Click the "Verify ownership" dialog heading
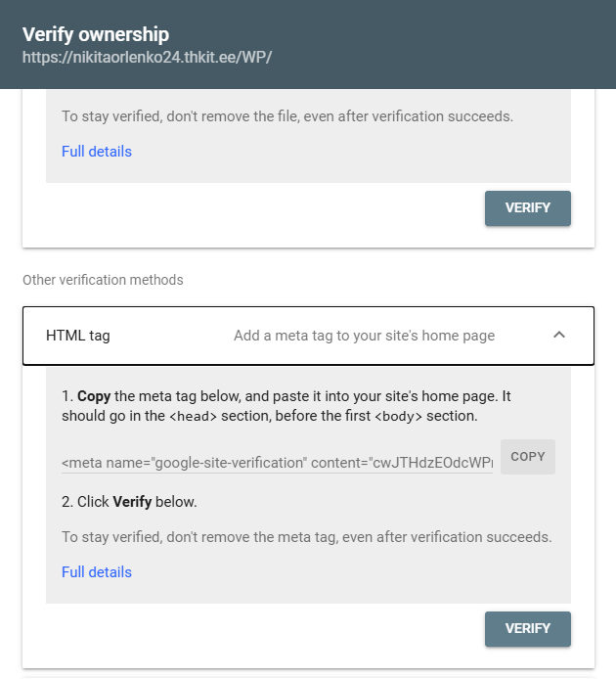The width and height of the screenshot is (616, 679). [x=96, y=34]
